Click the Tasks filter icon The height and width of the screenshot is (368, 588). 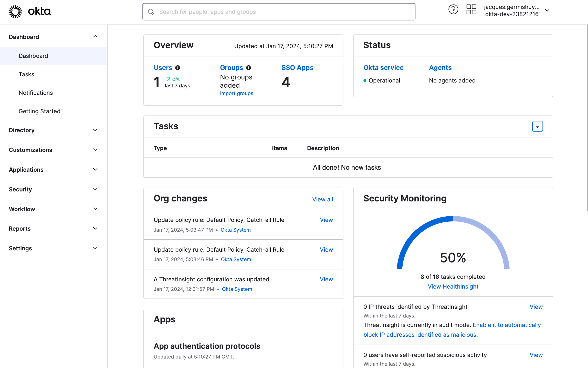[537, 126]
